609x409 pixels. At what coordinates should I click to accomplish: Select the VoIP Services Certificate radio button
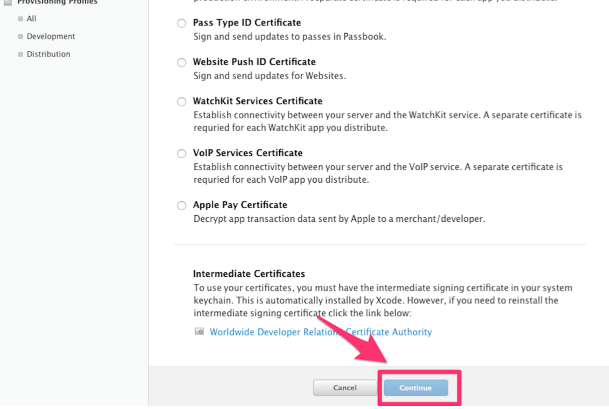(181, 154)
